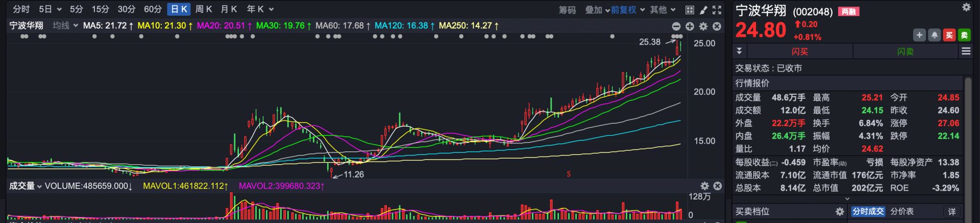This screenshot has width=980, height=223.
Task: Switch to 周K weekly chart tab
Action: coord(204,9)
